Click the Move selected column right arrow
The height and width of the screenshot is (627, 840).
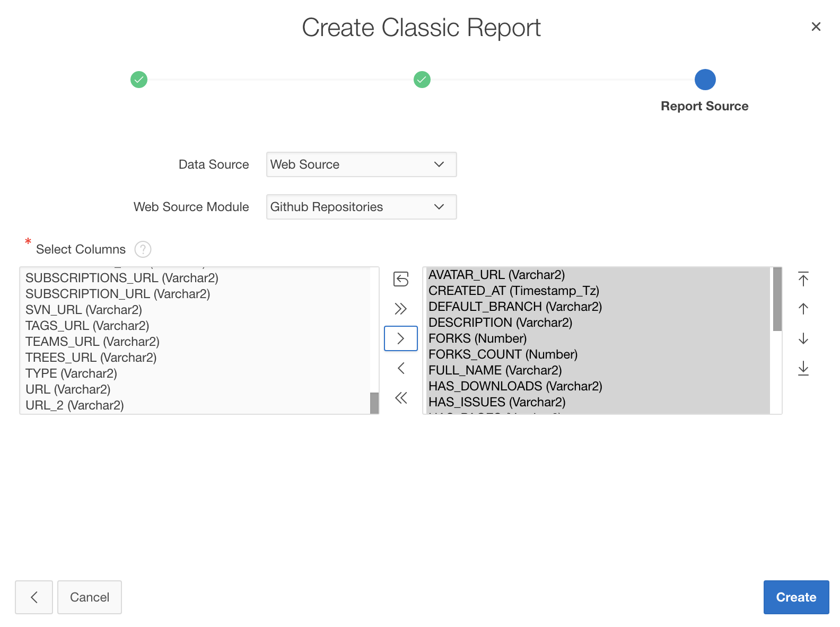click(401, 338)
